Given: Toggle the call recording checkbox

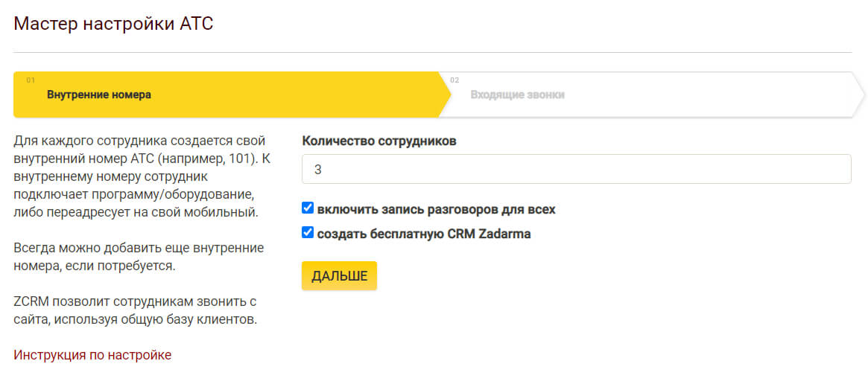Looking at the screenshot, I should (x=308, y=208).
